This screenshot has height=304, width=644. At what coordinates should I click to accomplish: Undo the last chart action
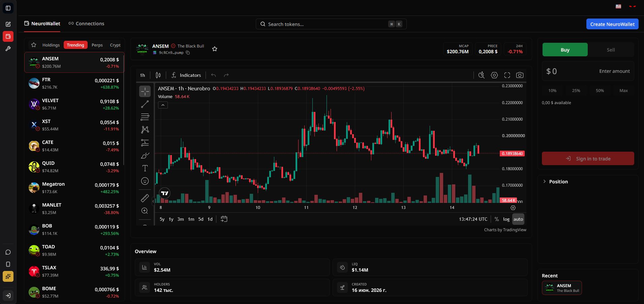213,75
